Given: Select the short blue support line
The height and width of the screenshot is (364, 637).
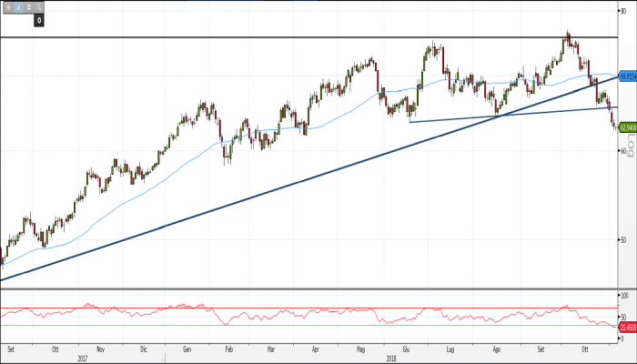Looking at the screenshot, I should pos(510,115).
